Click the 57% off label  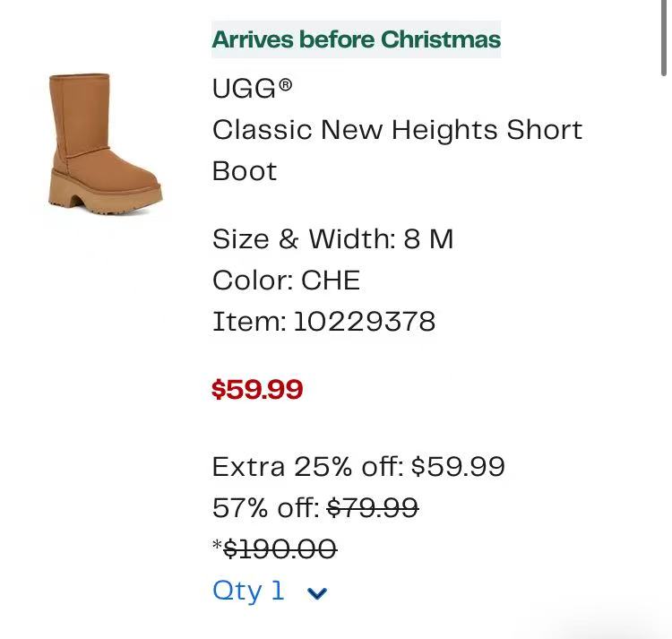point(266,508)
